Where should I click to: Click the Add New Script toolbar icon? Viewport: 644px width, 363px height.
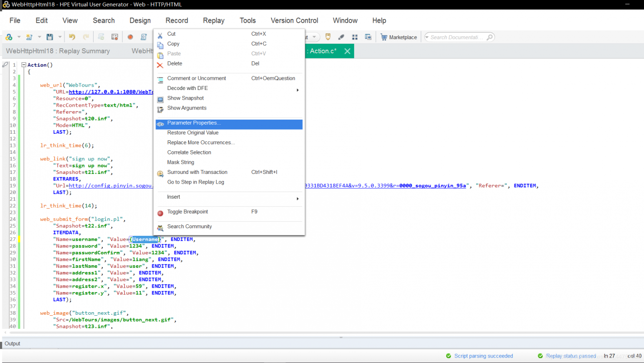click(x=9, y=37)
